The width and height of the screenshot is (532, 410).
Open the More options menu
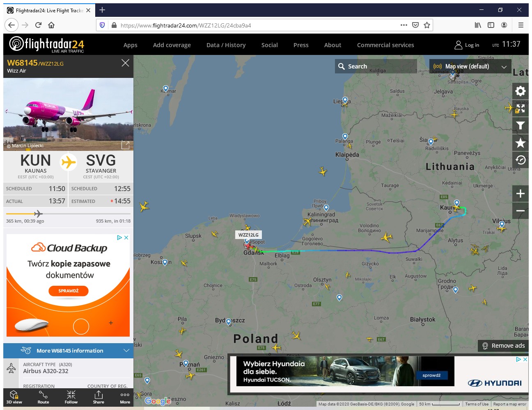click(125, 397)
